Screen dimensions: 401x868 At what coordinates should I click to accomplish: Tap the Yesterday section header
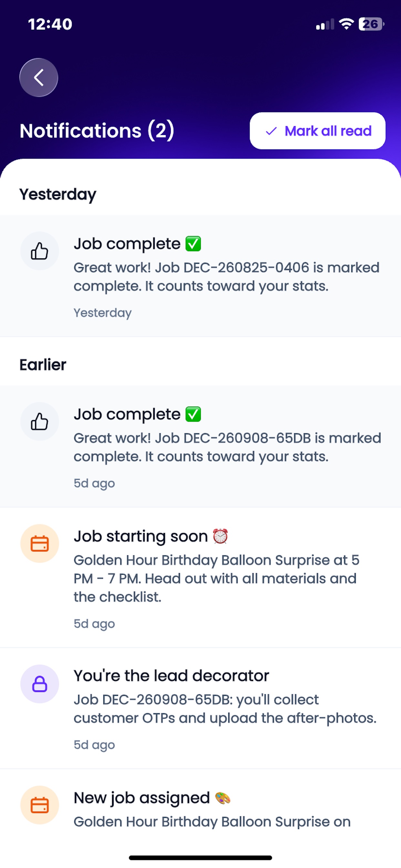(58, 194)
